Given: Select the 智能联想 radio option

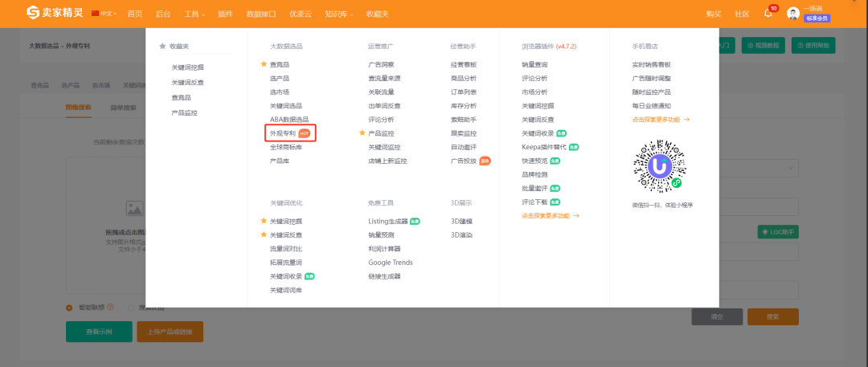Looking at the screenshot, I should click(x=69, y=308).
